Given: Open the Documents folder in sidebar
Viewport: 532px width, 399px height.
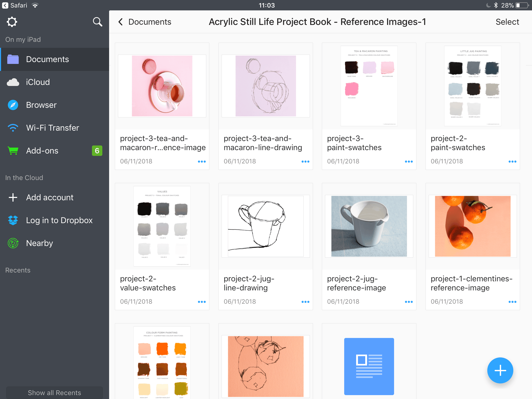Looking at the screenshot, I should click(x=55, y=59).
